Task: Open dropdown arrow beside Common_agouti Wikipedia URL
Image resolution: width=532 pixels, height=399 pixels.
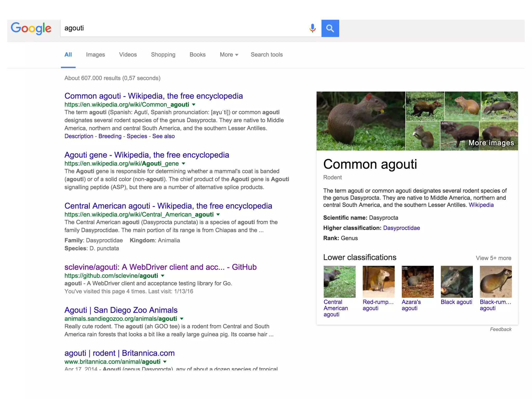Action: point(194,105)
